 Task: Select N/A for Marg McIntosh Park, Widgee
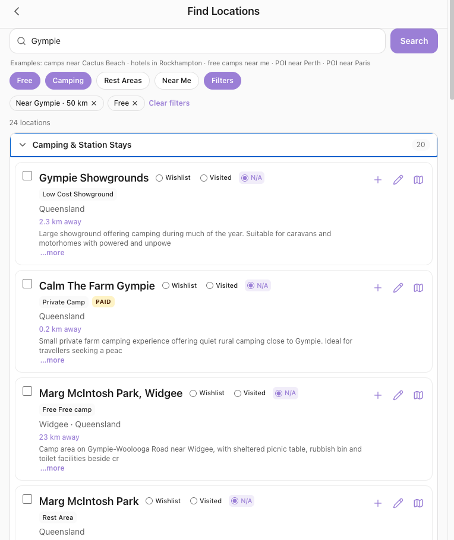[x=286, y=393]
